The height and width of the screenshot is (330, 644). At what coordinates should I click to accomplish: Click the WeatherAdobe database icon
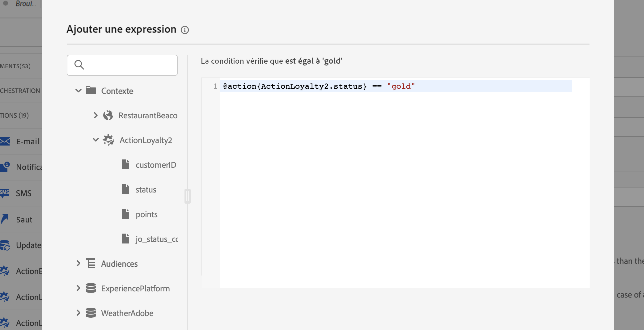(91, 313)
